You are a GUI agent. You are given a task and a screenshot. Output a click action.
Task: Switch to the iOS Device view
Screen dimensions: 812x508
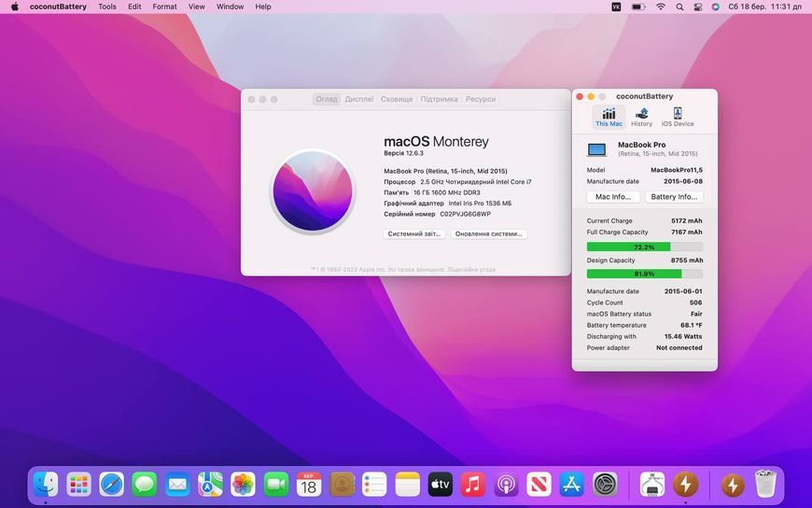(678, 117)
